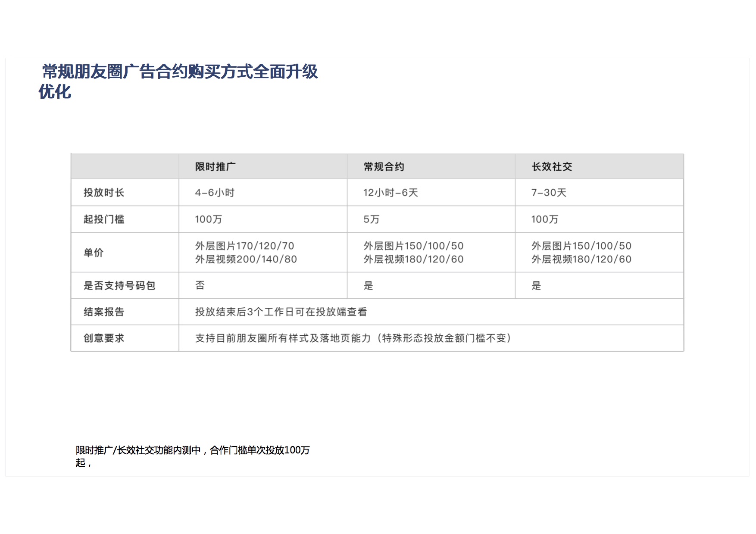Click the 单价 row label
Image resolution: width=756 pixels, height=534 pixels.
pyautogui.click(x=94, y=253)
